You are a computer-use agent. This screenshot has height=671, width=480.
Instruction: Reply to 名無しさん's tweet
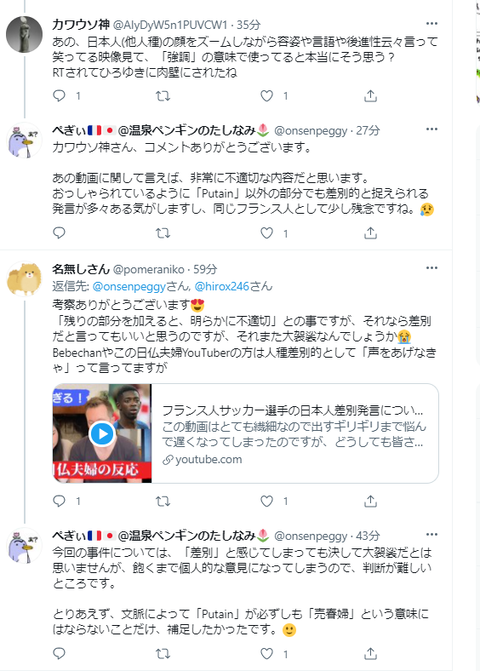59,501
